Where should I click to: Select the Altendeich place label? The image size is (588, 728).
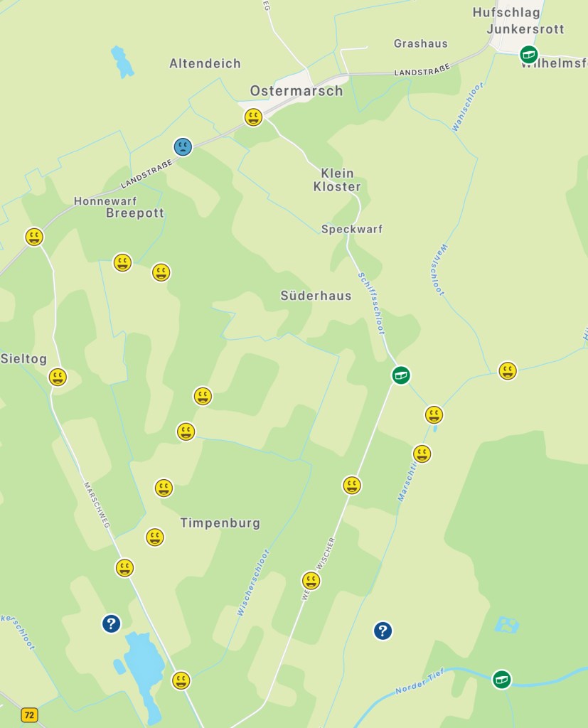(x=205, y=63)
